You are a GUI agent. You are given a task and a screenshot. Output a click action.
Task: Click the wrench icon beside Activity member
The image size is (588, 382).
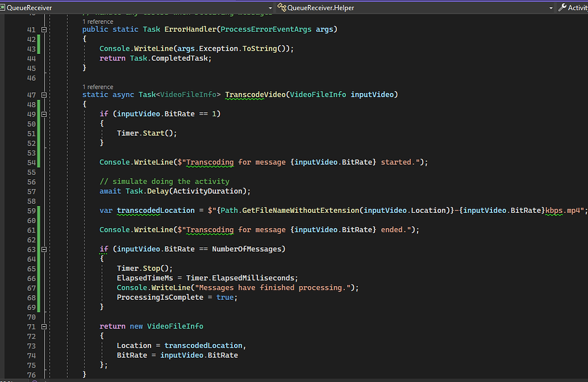562,7
